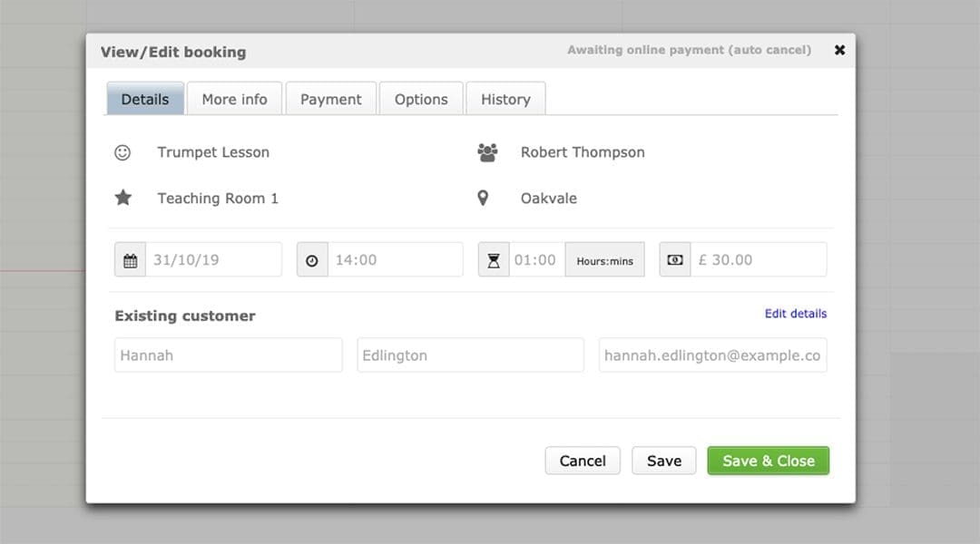The width and height of the screenshot is (980, 544).
Task: Switch to the Payment tab
Action: 331,98
